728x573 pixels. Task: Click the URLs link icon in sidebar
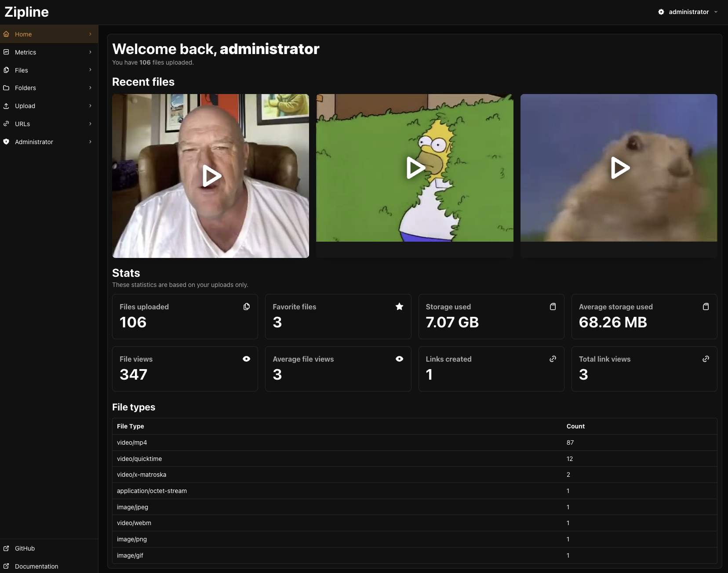click(6, 124)
